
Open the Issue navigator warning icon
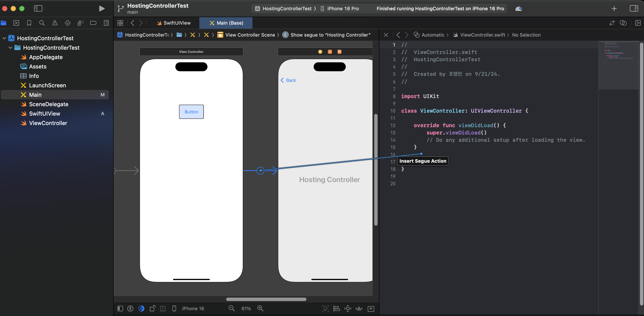tap(55, 23)
